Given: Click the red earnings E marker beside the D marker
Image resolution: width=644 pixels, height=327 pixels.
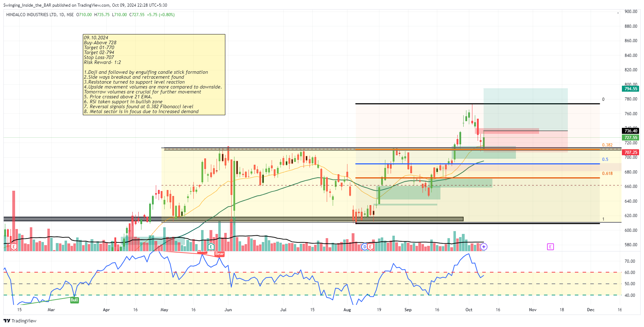Looking at the screenshot, I should [x=370, y=247].
